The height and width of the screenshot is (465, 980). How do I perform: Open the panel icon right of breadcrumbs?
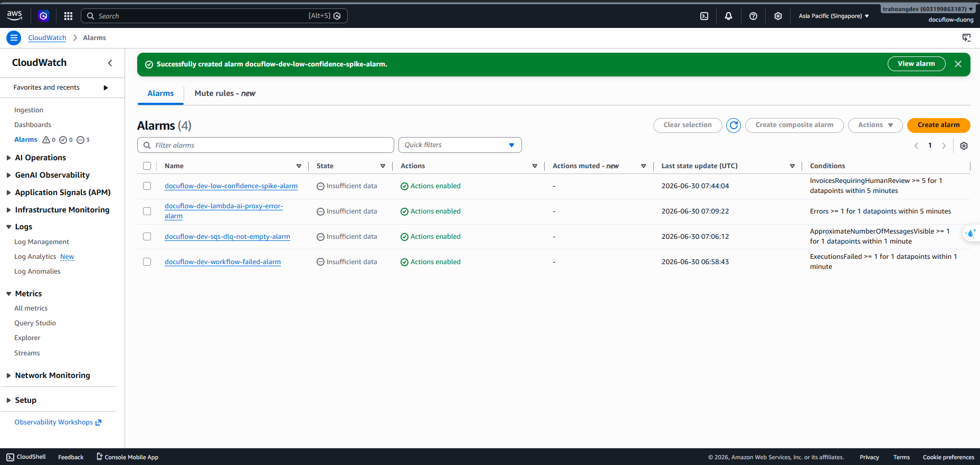(x=966, y=38)
